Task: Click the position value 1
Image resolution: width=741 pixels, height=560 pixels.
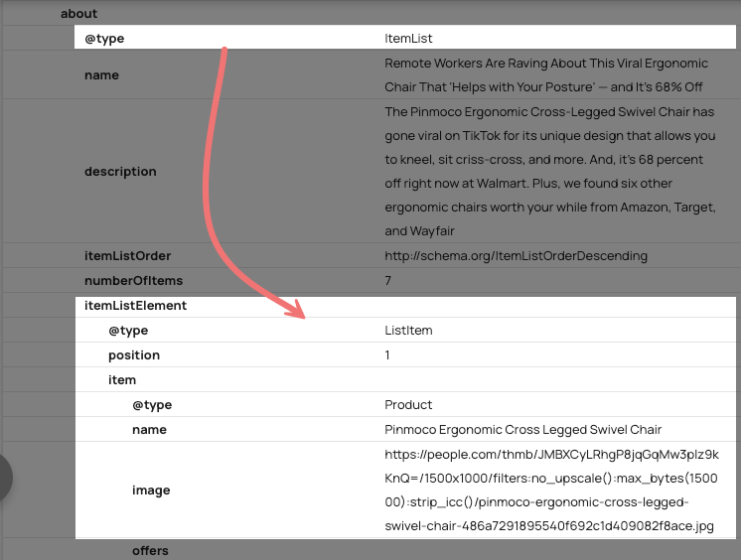Action: pyautogui.click(x=387, y=354)
